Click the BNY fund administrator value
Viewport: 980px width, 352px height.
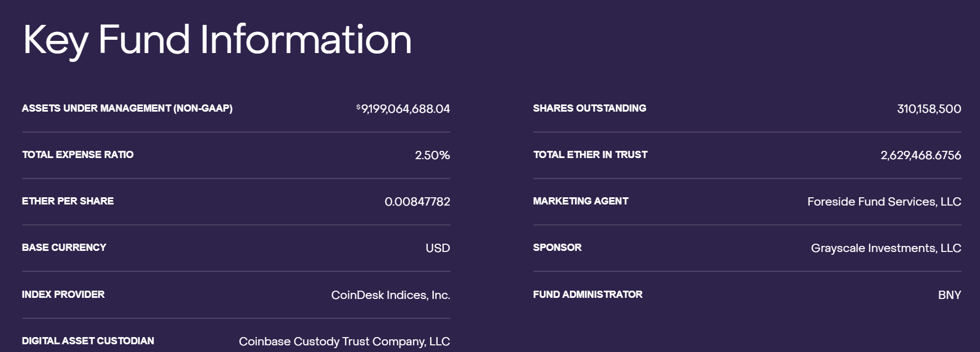point(949,295)
